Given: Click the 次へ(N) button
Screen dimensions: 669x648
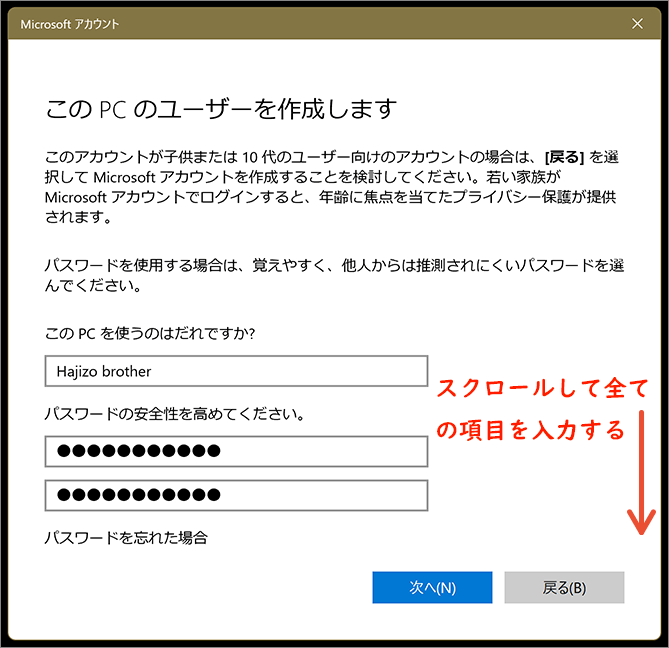Looking at the screenshot, I should pos(432,587).
